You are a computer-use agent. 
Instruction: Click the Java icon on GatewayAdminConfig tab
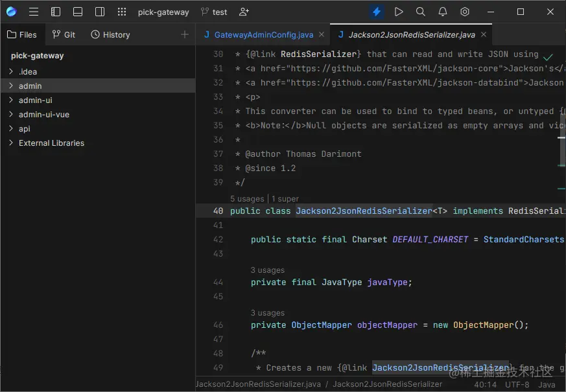[x=207, y=34]
